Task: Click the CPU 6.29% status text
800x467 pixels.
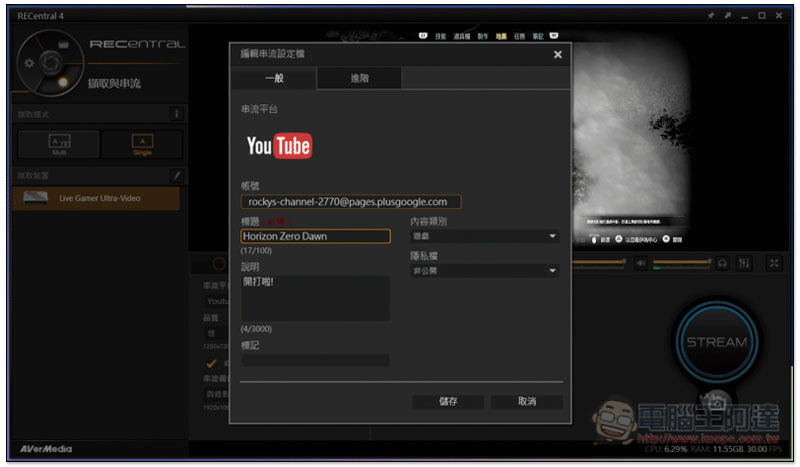Action: (666, 449)
